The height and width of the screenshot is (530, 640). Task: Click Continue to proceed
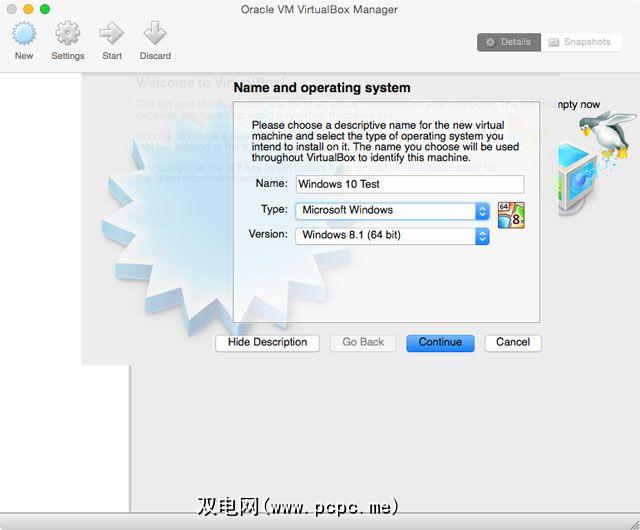[440, 343]
